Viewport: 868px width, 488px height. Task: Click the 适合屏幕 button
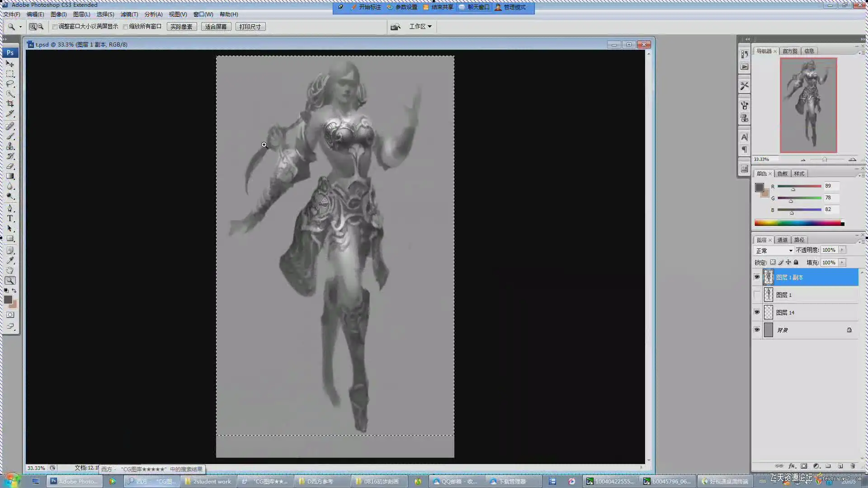click(x=216, y=27)
